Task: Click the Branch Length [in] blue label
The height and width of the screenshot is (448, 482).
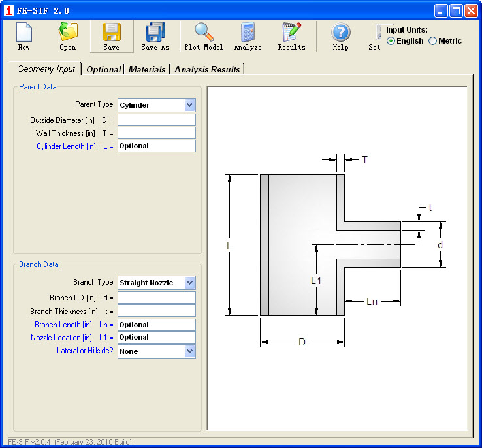Action: [63, 325]
